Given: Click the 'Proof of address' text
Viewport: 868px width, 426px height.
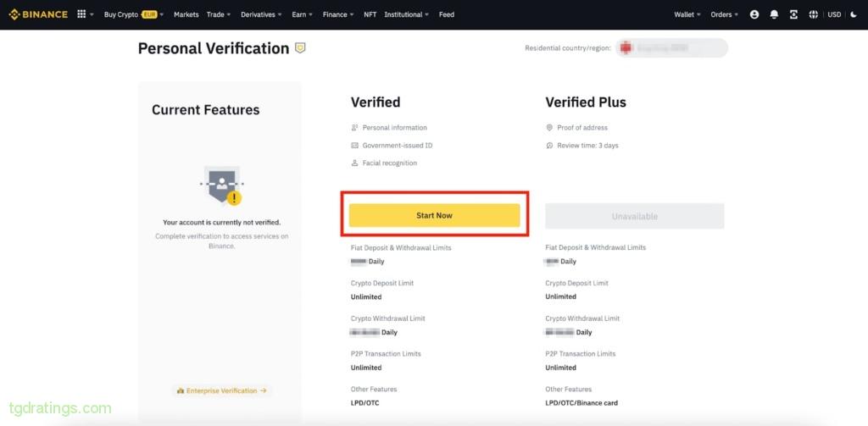Looking at the screenshot, I should click(582, 128).
